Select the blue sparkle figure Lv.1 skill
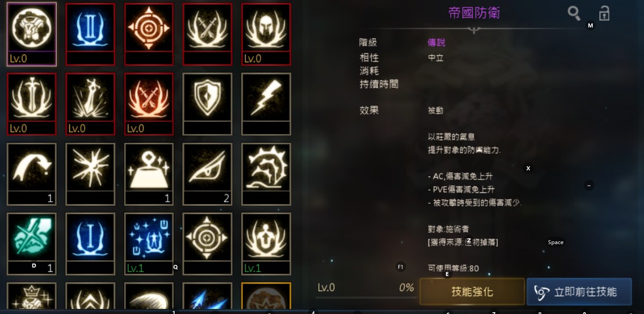644x314 pixels. coord(149,244)
